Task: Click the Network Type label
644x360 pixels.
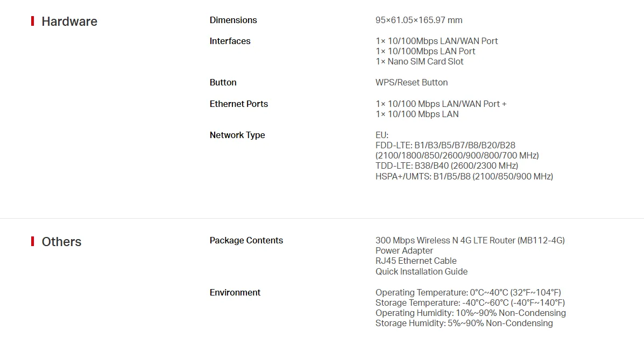Action: pyautogui.click(x=237, y=135)
